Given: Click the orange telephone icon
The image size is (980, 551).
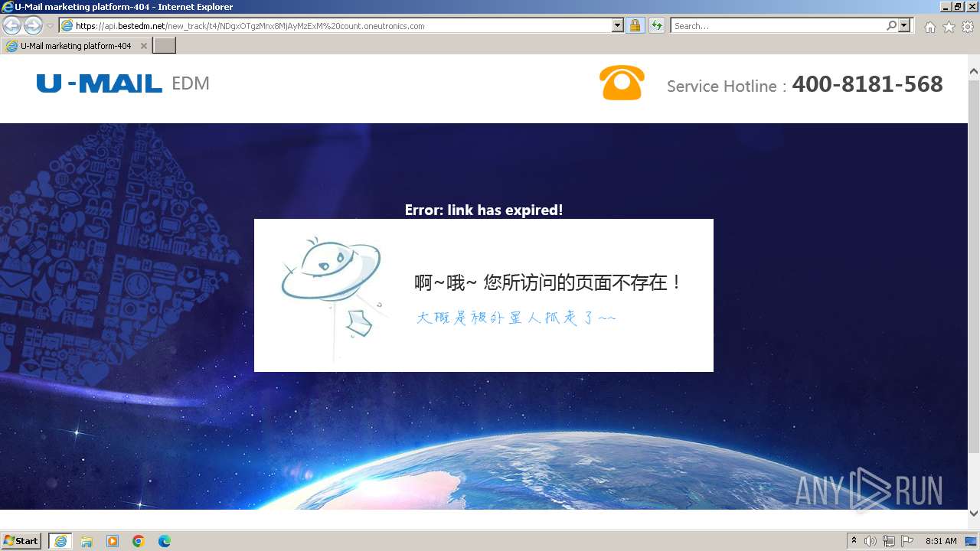Looking at the screenshot, I should [x=622, y=83].
